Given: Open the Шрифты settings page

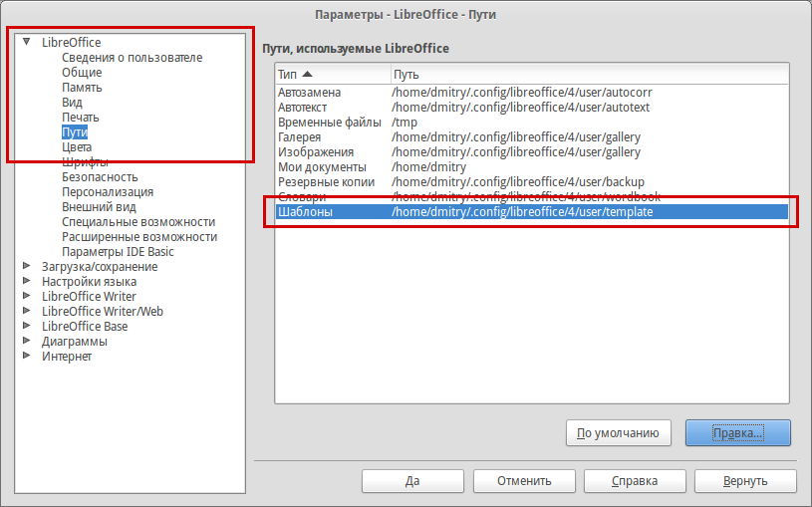Looking at the screenshot, I should [x=85, y=162].
